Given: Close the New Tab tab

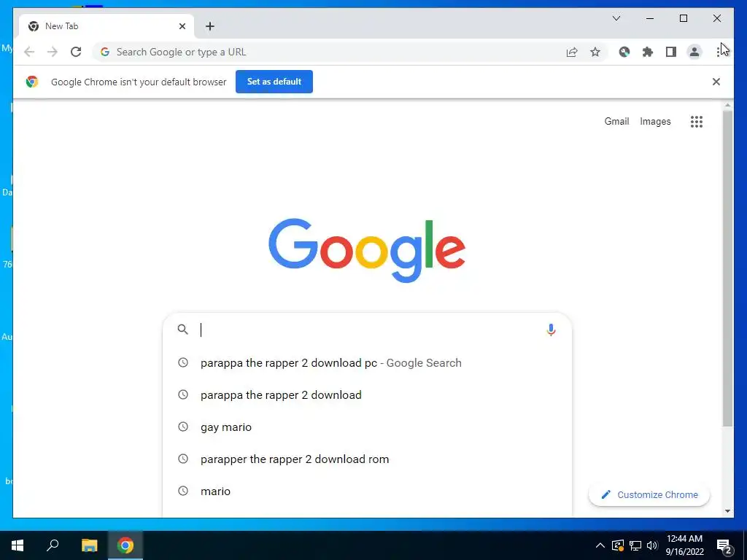Looking at the screenshot, I should click(x=182, y=26).
